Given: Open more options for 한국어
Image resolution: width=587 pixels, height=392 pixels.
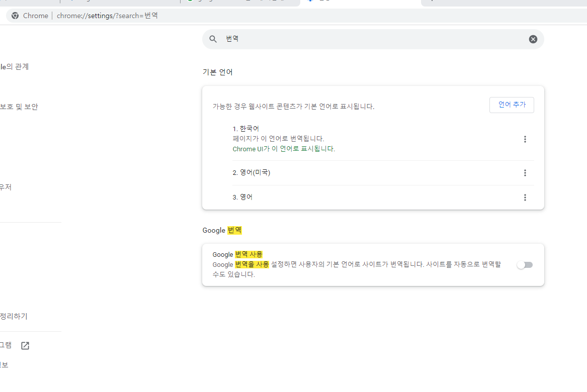Looking at the screenshot, I should (525, 139).
